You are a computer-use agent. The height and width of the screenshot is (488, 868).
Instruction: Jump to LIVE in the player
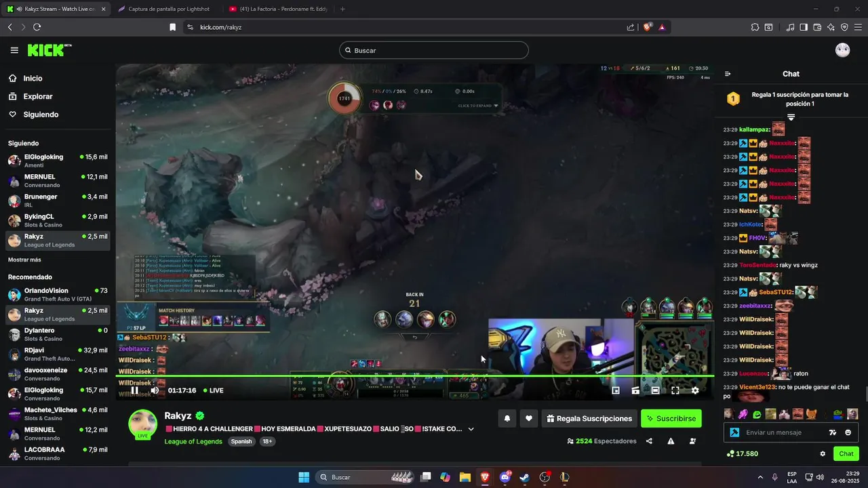(x=213, y=390)
